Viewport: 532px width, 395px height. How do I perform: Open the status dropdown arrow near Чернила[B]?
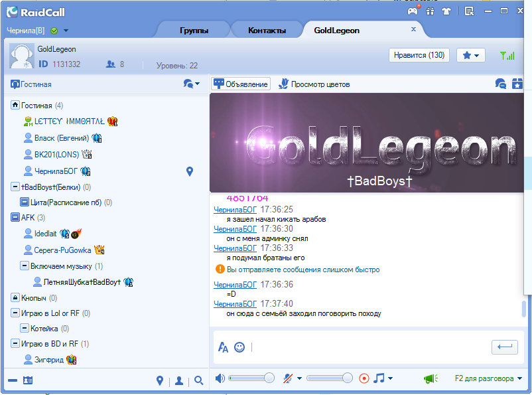(66, 31)
